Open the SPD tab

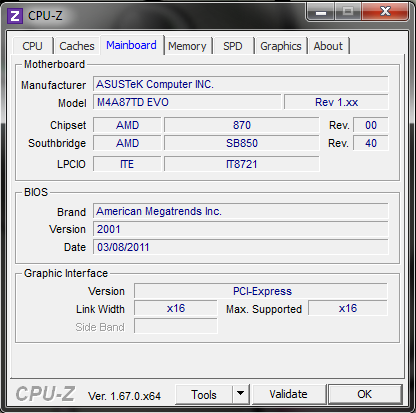[233, 46]
